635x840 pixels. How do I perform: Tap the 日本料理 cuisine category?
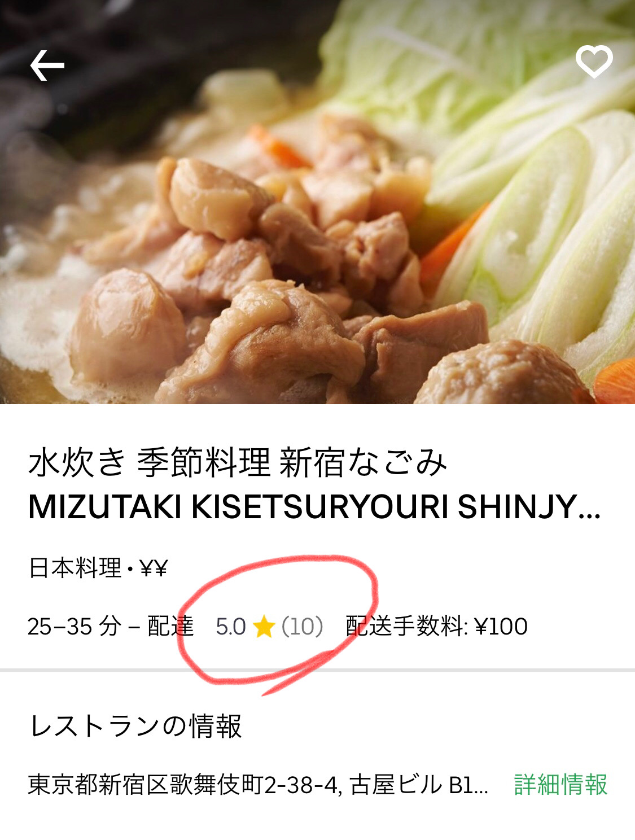pos(75,568)
